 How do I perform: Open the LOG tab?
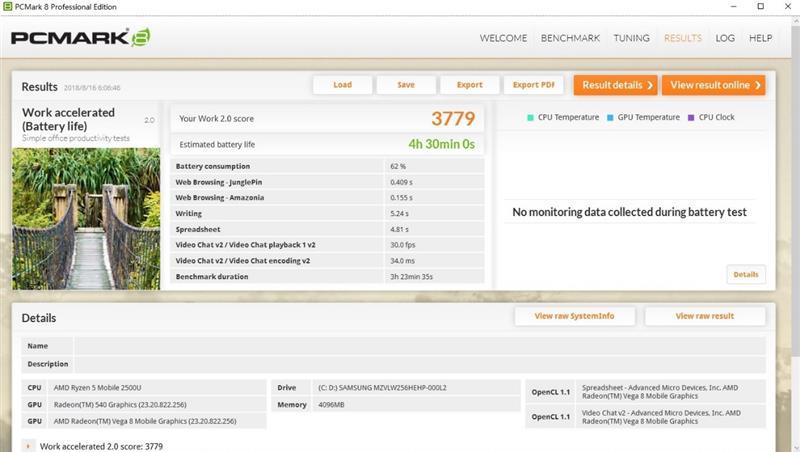[x=725, y=38]
